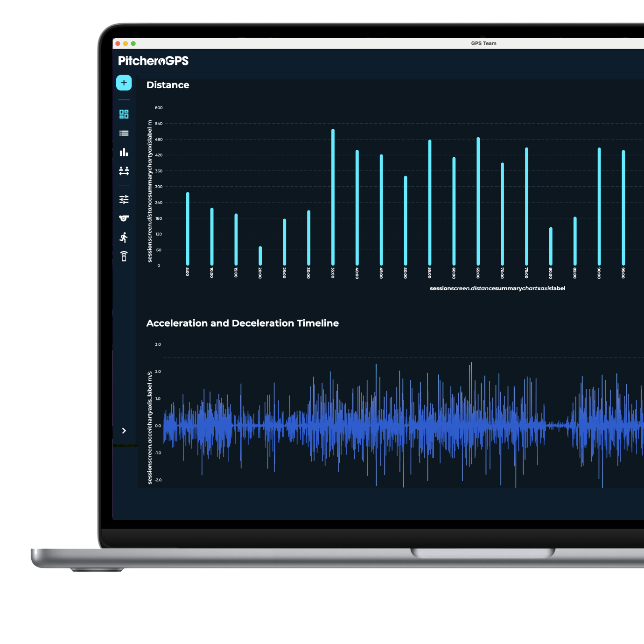Click the 55:00 distance bar

(x=430, y=203)
